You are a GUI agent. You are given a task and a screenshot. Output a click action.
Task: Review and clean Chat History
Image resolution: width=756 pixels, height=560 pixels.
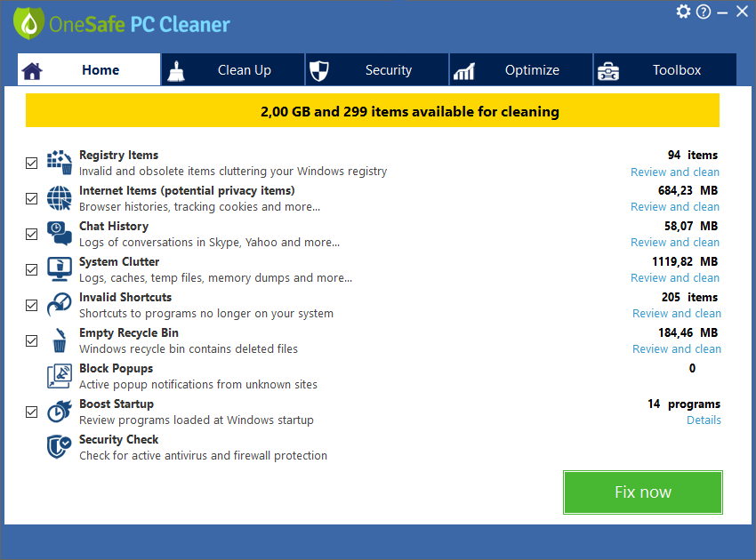(675, 243)
